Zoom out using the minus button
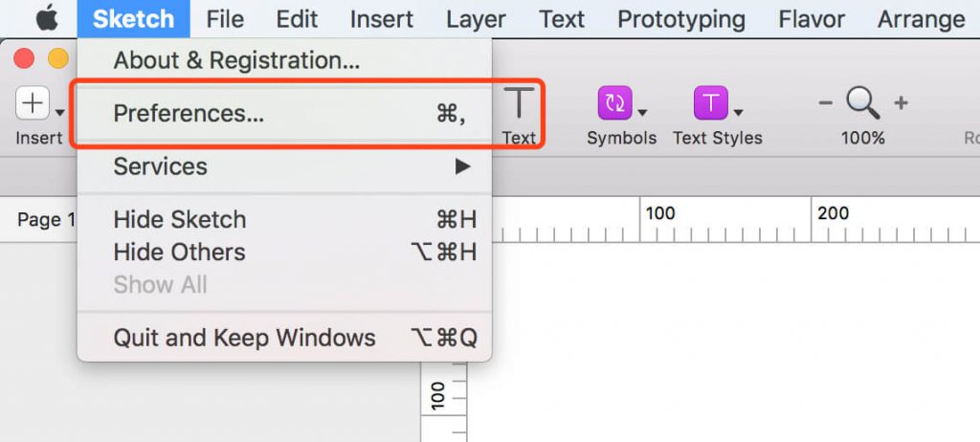This screenshot has height=442, width=980. coord(826,103)
